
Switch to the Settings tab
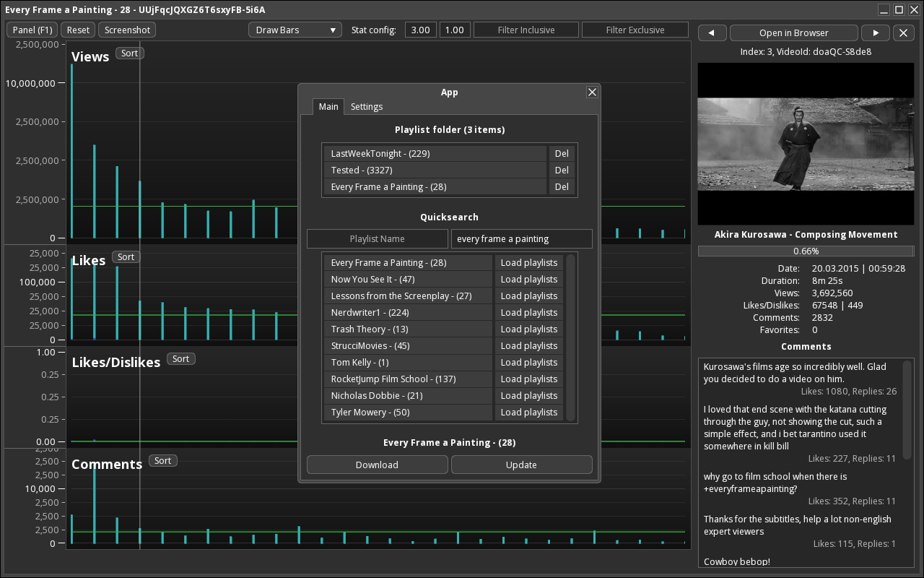click(367, 106)
